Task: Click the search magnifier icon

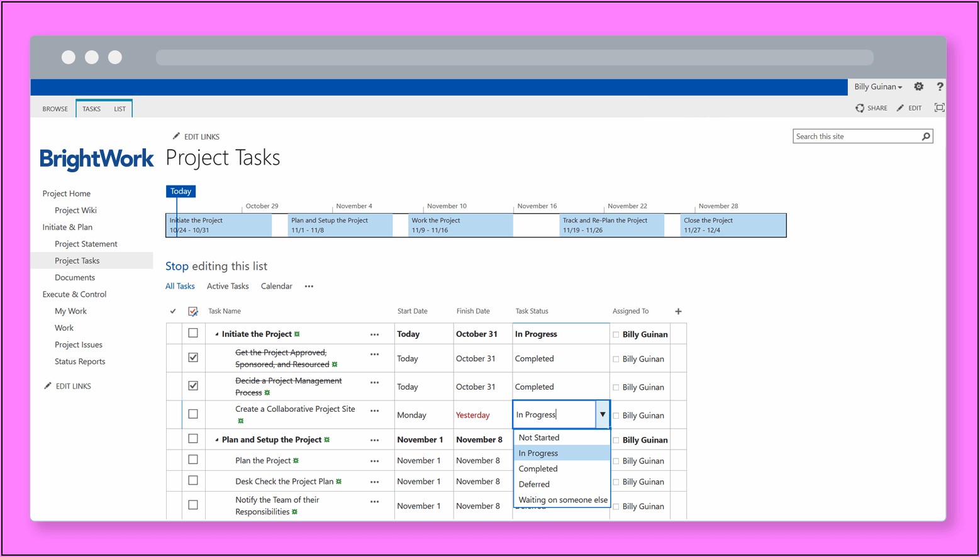Action: pos(926,136)
